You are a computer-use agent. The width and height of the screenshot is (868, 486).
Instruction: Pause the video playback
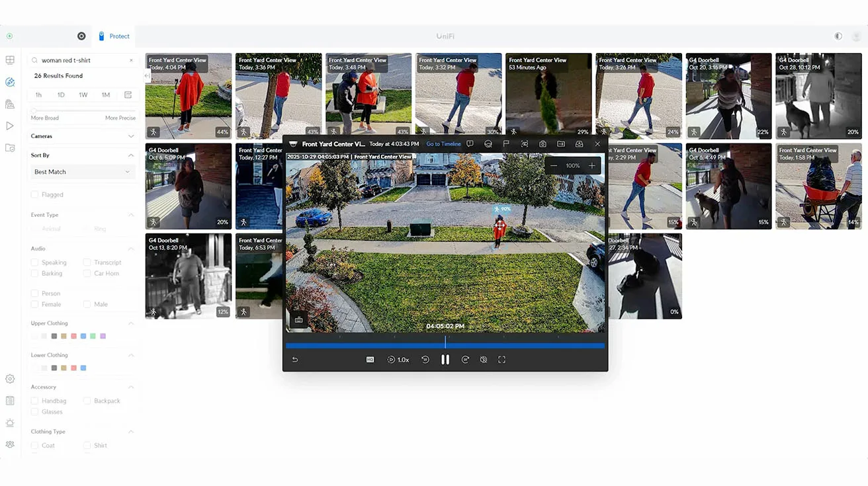point(445,360)
